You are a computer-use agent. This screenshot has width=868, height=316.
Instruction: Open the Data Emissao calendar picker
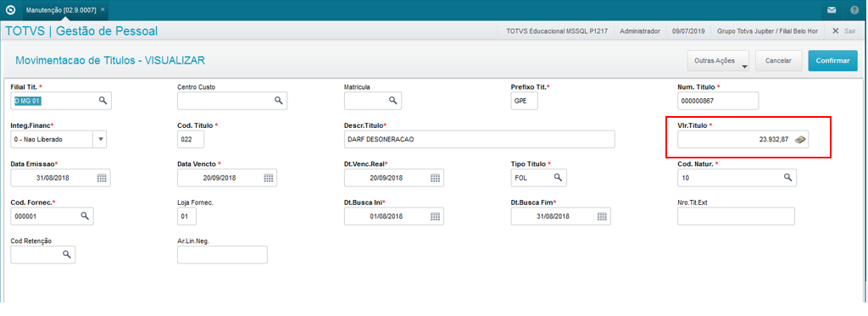point(102,178)
